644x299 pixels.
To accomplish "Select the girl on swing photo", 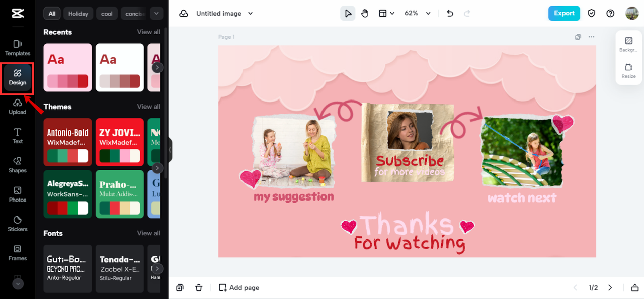I will (x=521, y=153).
